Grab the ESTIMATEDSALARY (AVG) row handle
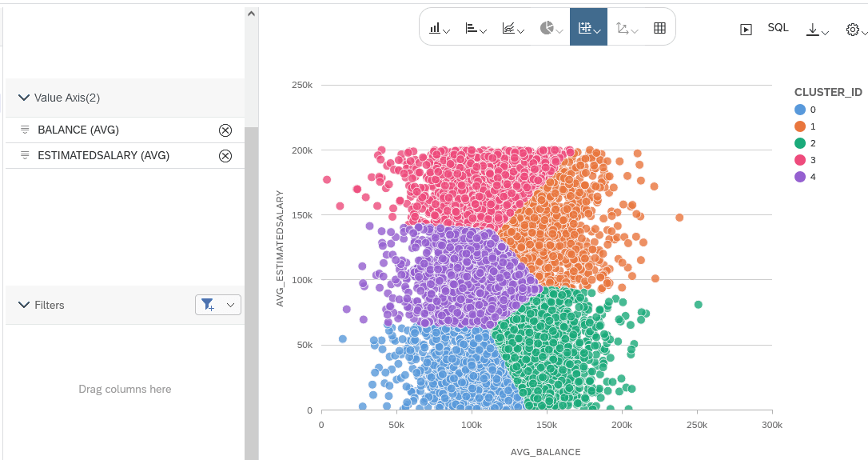This screenshot has width=868, height=460. tap(25, 155)
